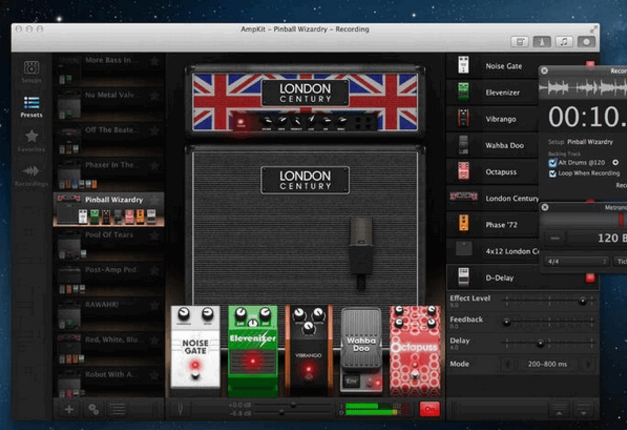
Task: Close the Metronome floating window
Action: click(545, 207)
